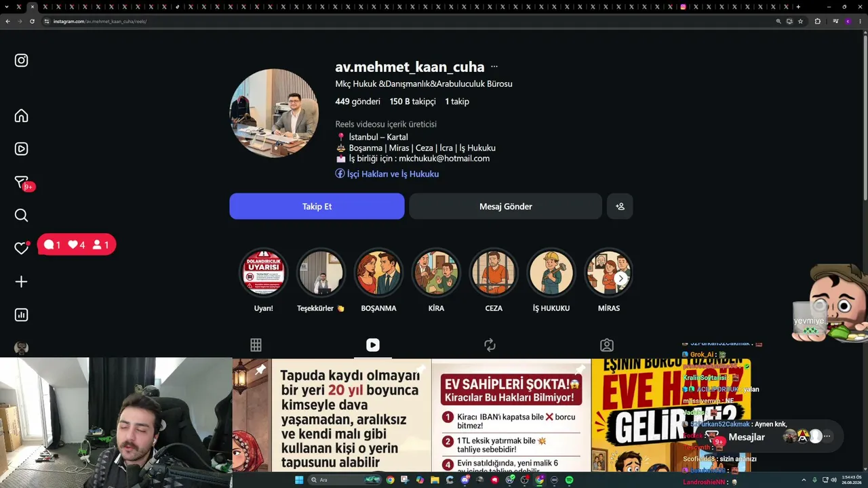Open the dashboard chart icon in sidebar
The image size is (868, 488).
click(x=21, y=314)
